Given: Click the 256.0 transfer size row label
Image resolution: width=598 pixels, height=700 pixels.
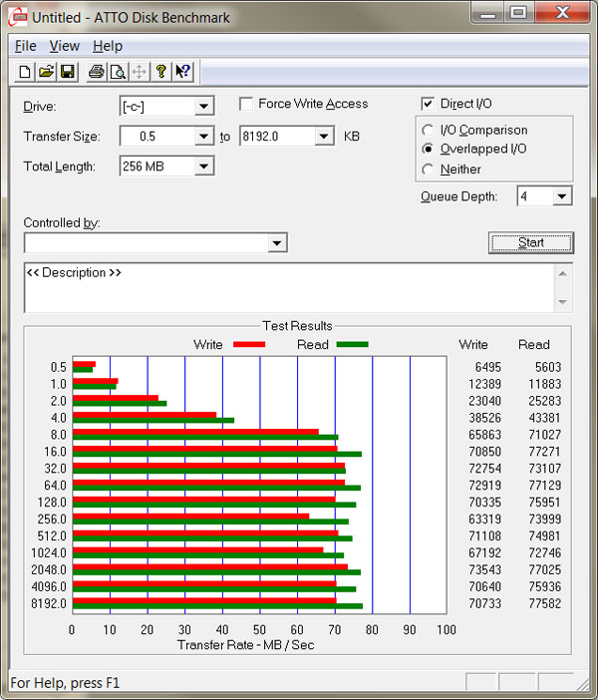Looking at the screenshot, I should click(52, 519).
